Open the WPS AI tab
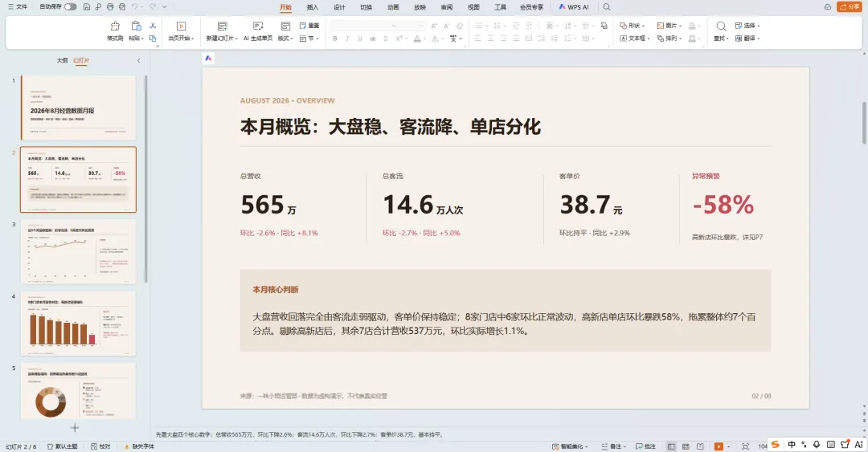The width and height of the screenshot is (868, 452). (574, 7)
